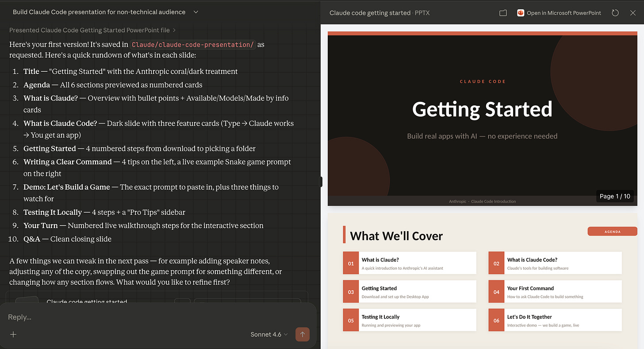Open the Sonnet 4.6 model selector
Viewport: 644px width, 349px height.
coord(269,334)
